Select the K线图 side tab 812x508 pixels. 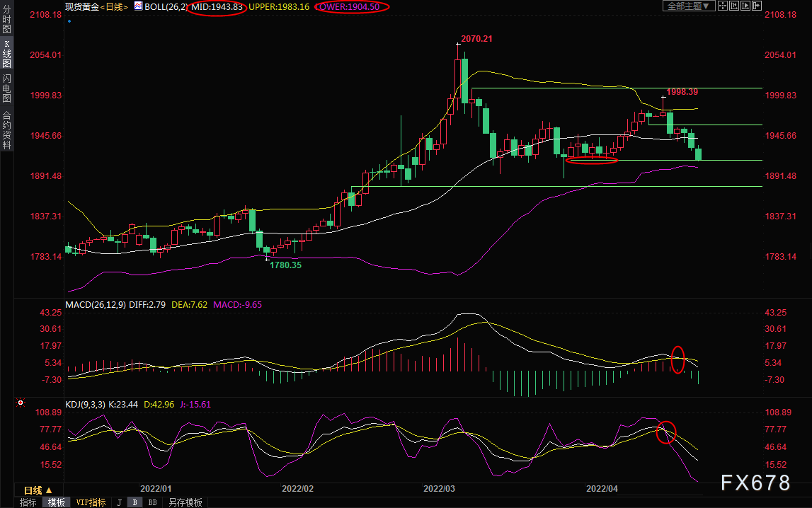click(7, 53)
